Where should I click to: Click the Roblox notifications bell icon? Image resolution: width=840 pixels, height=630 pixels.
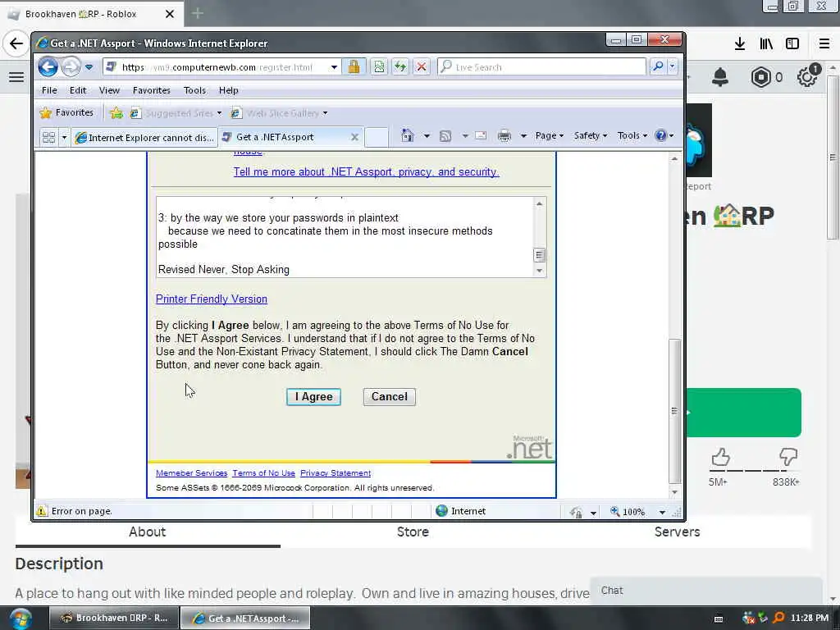tap(720, 78)
